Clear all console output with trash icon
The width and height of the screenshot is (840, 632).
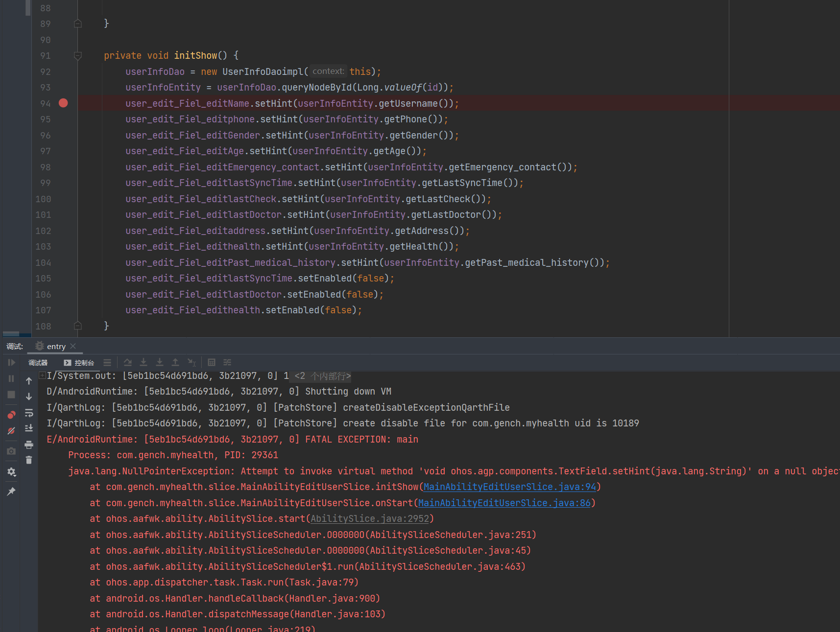[29, 460]
